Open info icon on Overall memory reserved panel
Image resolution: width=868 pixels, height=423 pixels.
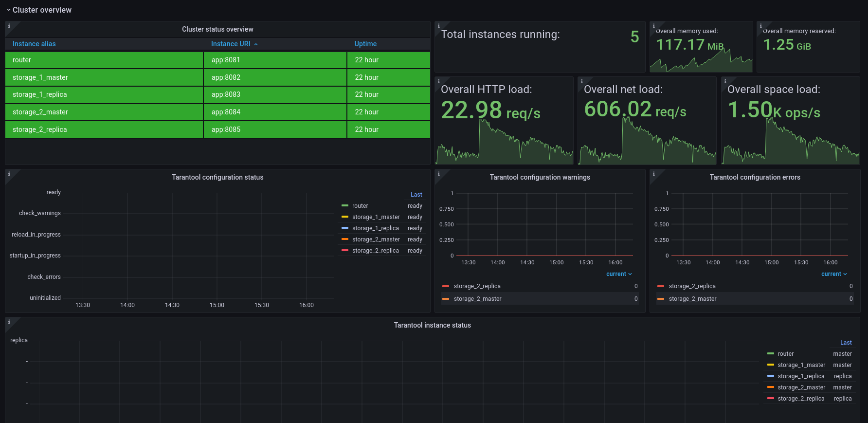click(x=761, y=26)
